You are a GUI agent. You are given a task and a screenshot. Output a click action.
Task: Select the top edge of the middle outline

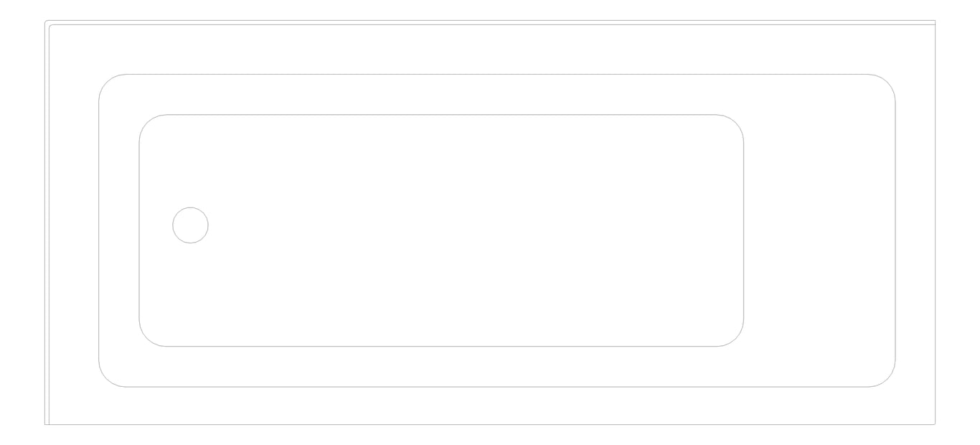tap(496, 74)
